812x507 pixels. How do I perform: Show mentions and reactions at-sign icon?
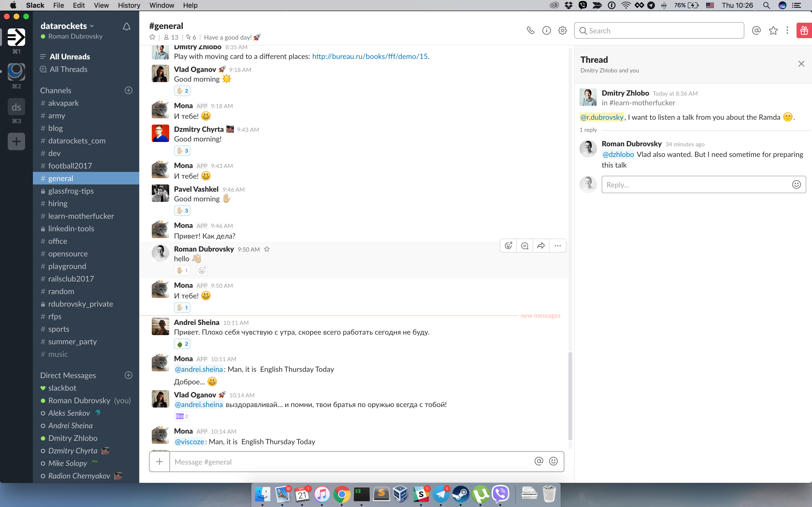coord(756,30)
